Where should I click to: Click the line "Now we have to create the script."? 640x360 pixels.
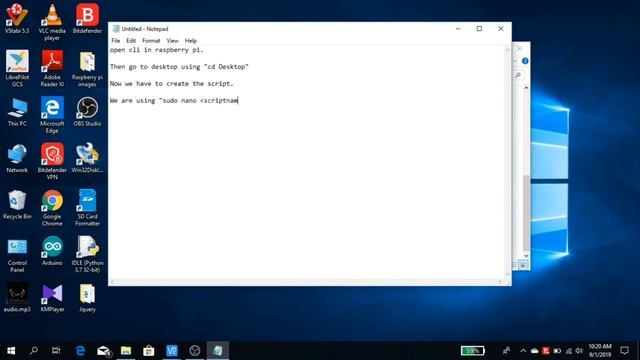(x=171, y=83)
